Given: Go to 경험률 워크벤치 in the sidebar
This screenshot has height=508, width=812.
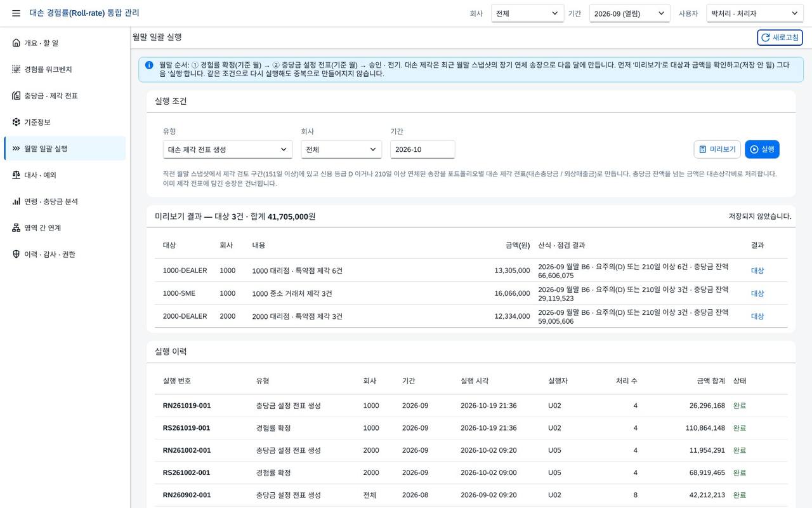Looking at the screenshot, I should [x=65, y=69].
